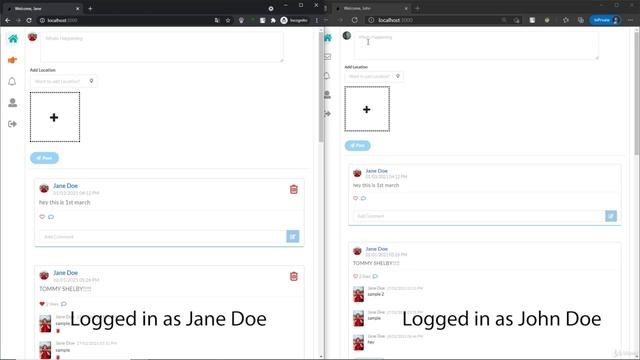Focus the 'Whats Happening' text area in Jane's window
640x360 pixels.
(162, 47)
